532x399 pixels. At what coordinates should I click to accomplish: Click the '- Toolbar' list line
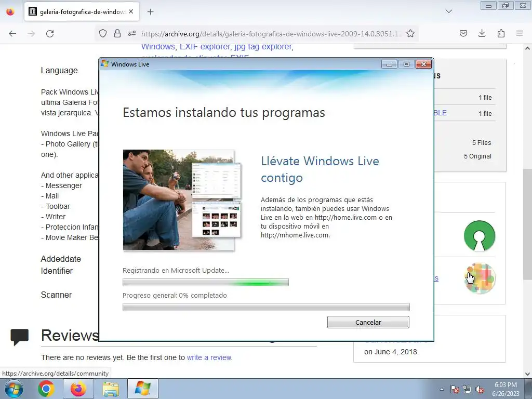click(x=56, y=206)
